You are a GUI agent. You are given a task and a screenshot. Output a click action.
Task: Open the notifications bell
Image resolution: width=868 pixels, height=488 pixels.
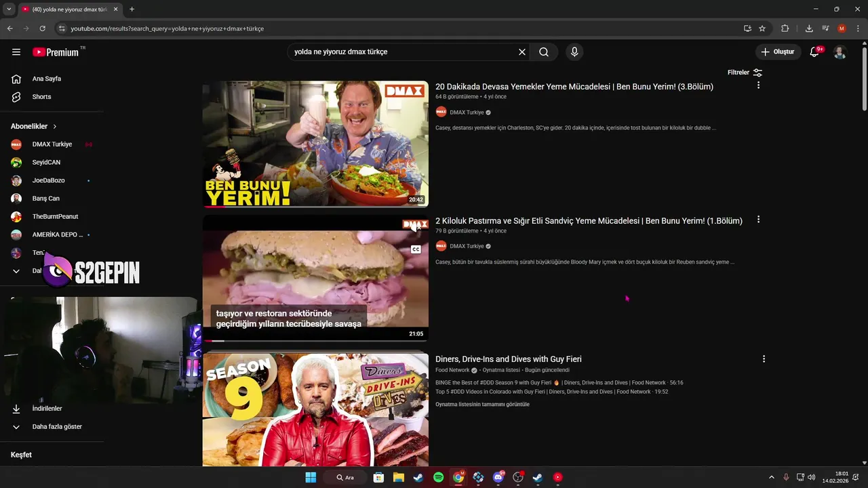(x=816, y=52)
